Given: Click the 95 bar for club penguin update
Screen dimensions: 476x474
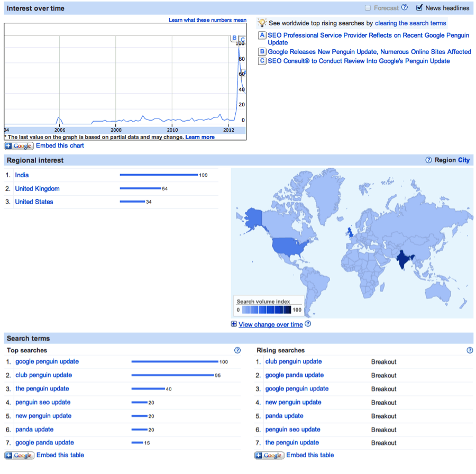Looking at the screenshot, I should [172, 375].
